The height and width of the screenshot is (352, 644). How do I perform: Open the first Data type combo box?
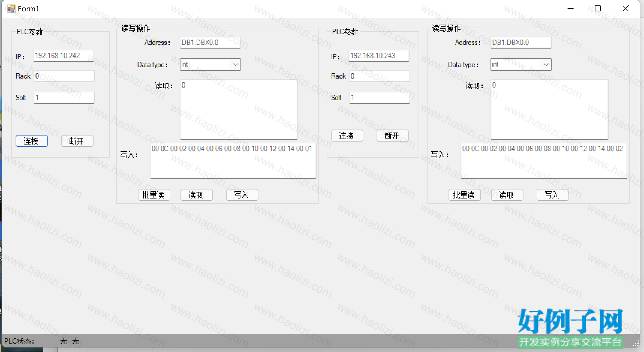(210, 64)
